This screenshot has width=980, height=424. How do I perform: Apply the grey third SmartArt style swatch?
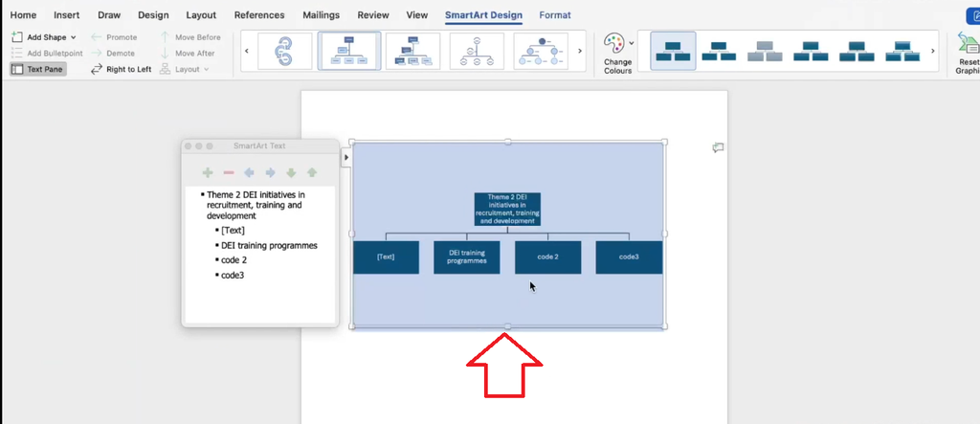[x=765, y=52]
